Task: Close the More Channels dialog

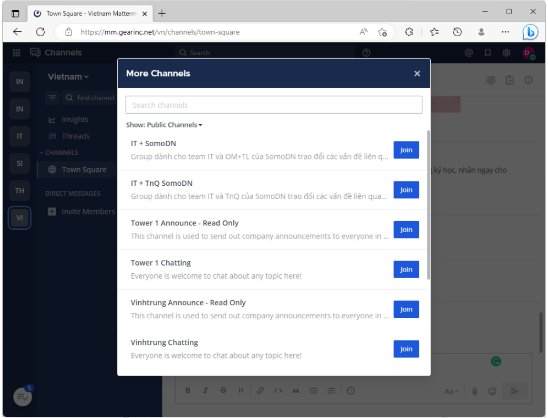Action: point(417,73)
